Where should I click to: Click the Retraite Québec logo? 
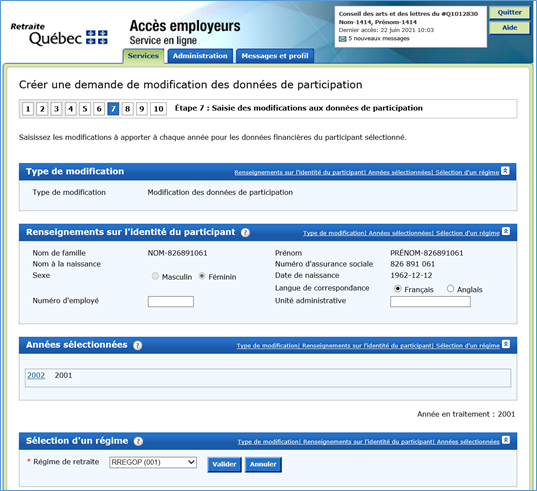(59, 34)
